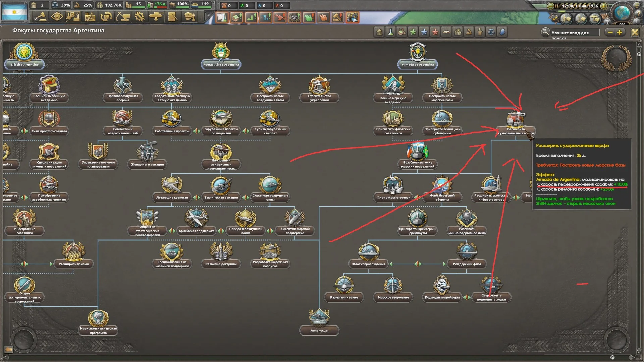Viewport: 644px width, 362px height.
Task: Select Размагничивание focus
Action: coord(344,289)
